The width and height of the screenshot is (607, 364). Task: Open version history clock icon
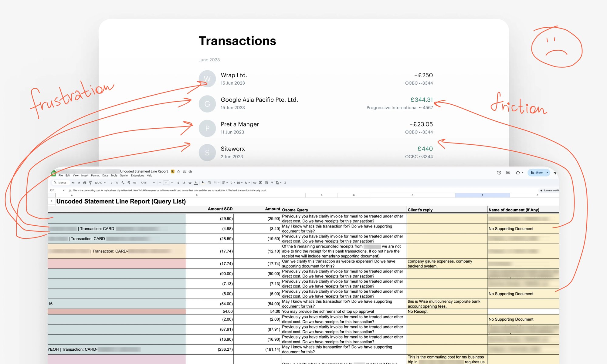pyautogui.click(x=499, y=173)
